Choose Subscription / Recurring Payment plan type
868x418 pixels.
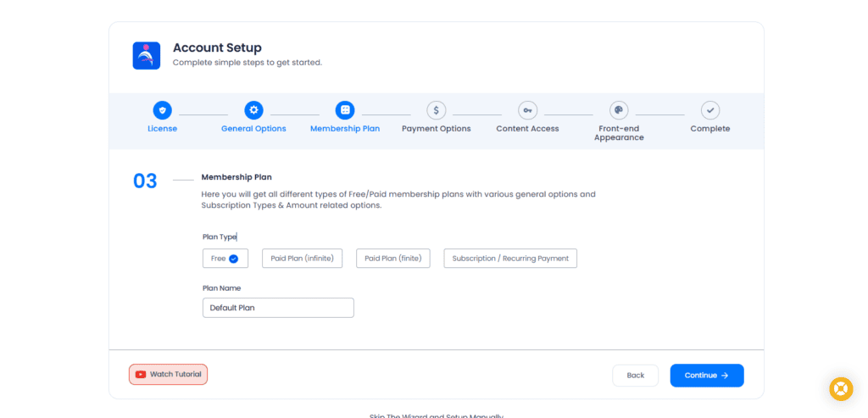(x=510, y=259)
